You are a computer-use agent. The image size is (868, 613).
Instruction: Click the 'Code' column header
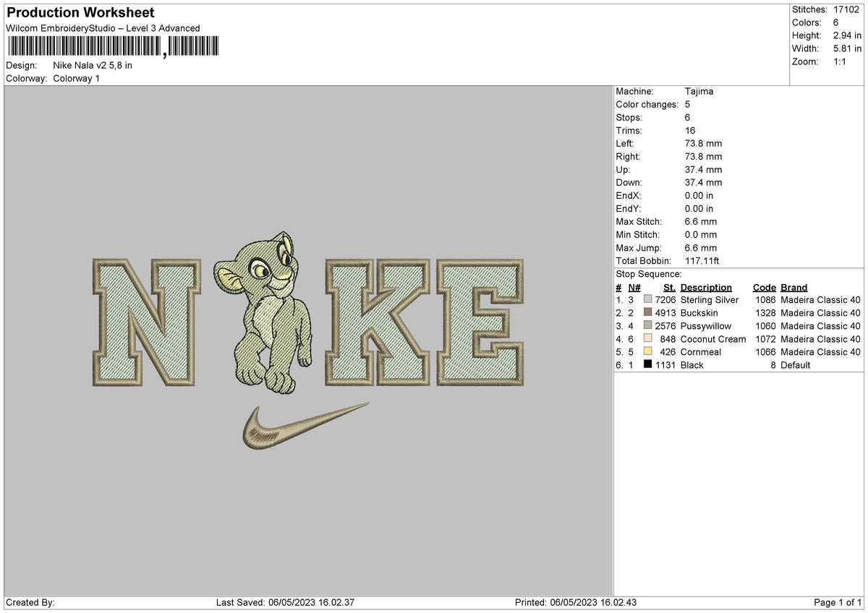(765, 288)
